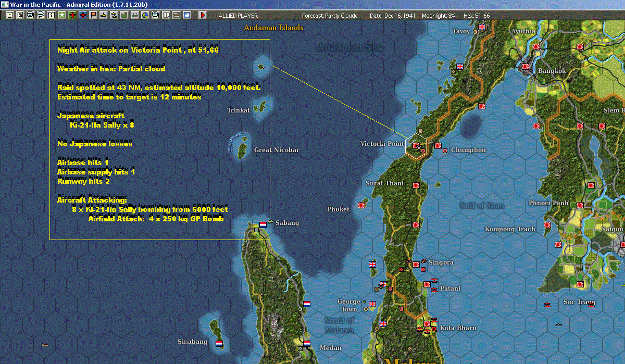Click the 'Hex: 51 66' status text

(x=476, y=16)
